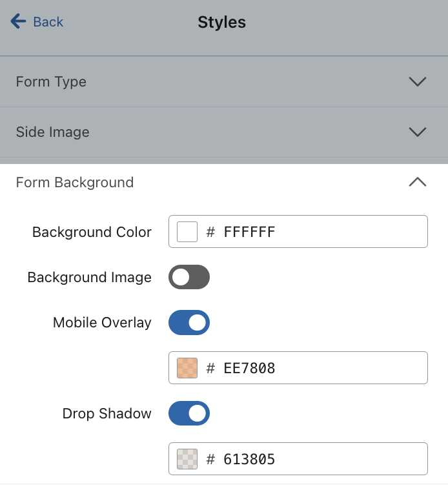The image size is (448, 492).
Task: Enable the Background Image toggle
Action: (189, 277)
